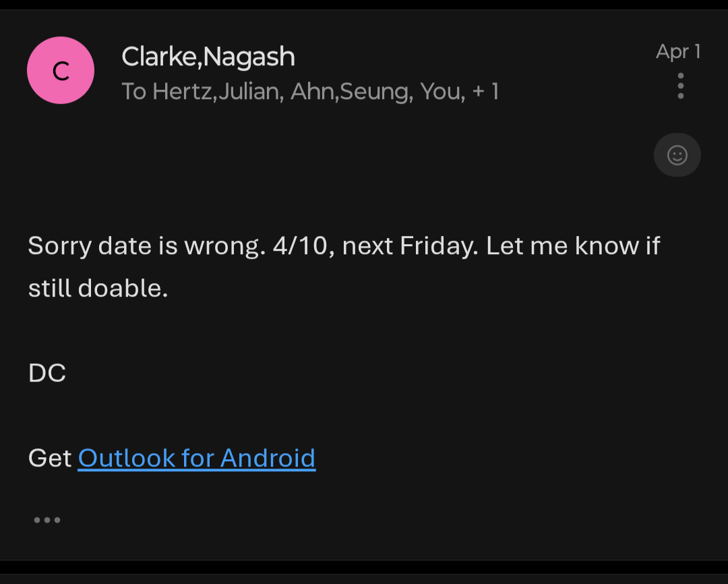The image size is (728, 584).
Task: Click the word Get before the link
Action: (50, 459)
